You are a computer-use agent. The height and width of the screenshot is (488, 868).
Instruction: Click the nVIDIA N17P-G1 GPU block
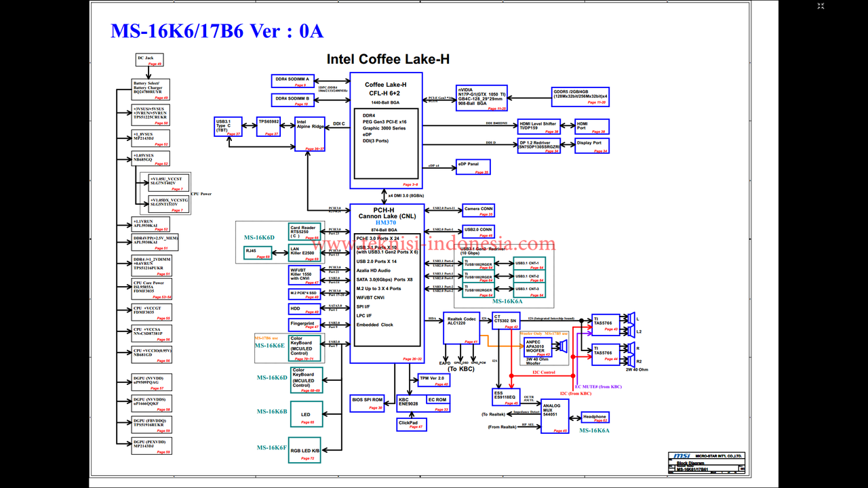pyautogui.click(x=481, y=98)
